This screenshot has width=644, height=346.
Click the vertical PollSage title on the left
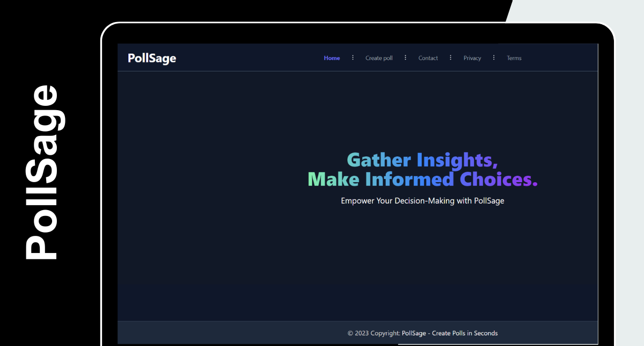[42, 172]
